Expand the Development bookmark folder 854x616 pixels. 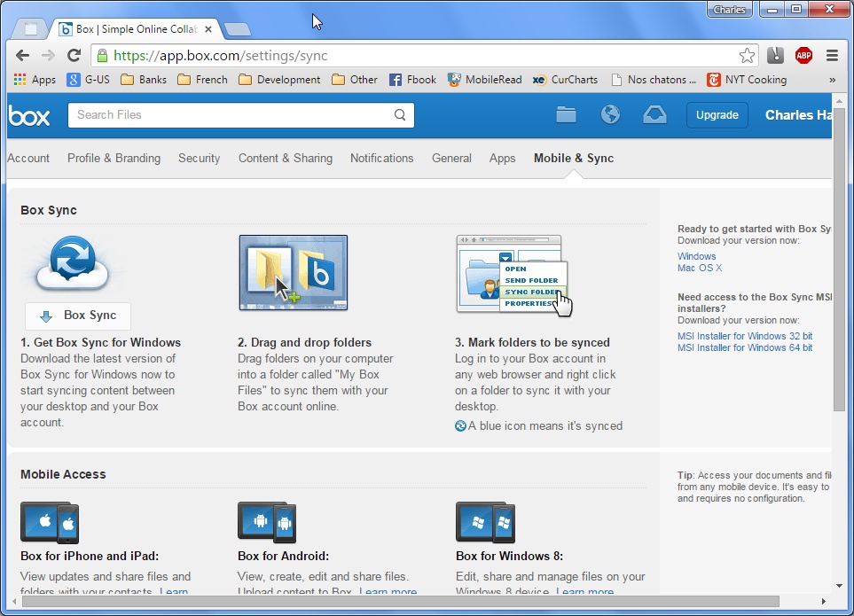click(279, 80)
